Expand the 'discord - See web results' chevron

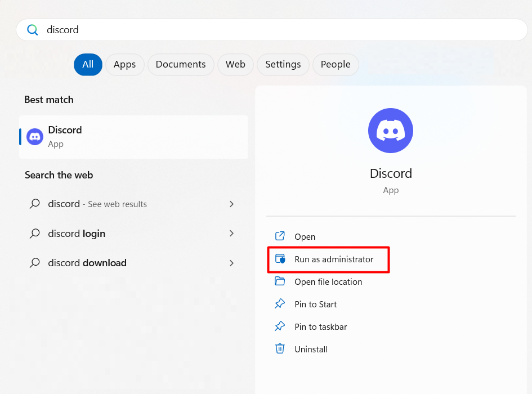click(x=232, y=204)
